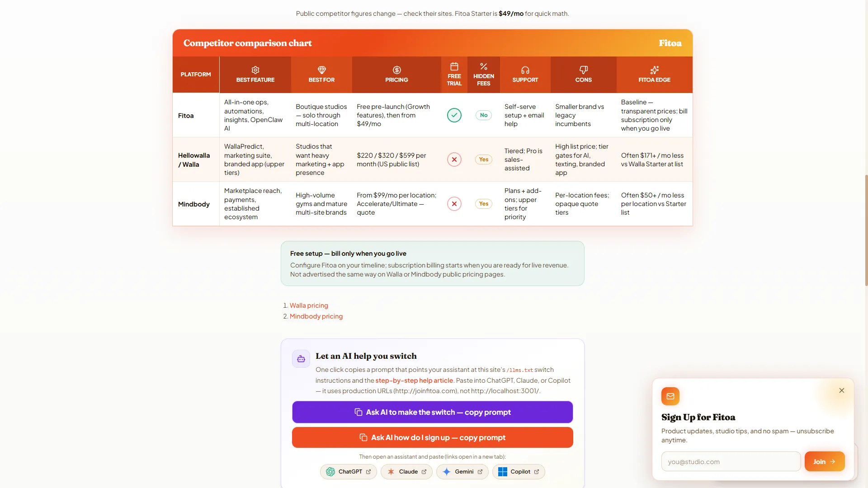Focus the you@studio.com email field
Image resolution: width=868 pixels, height=488 pixels.
[x=731, y=462]
